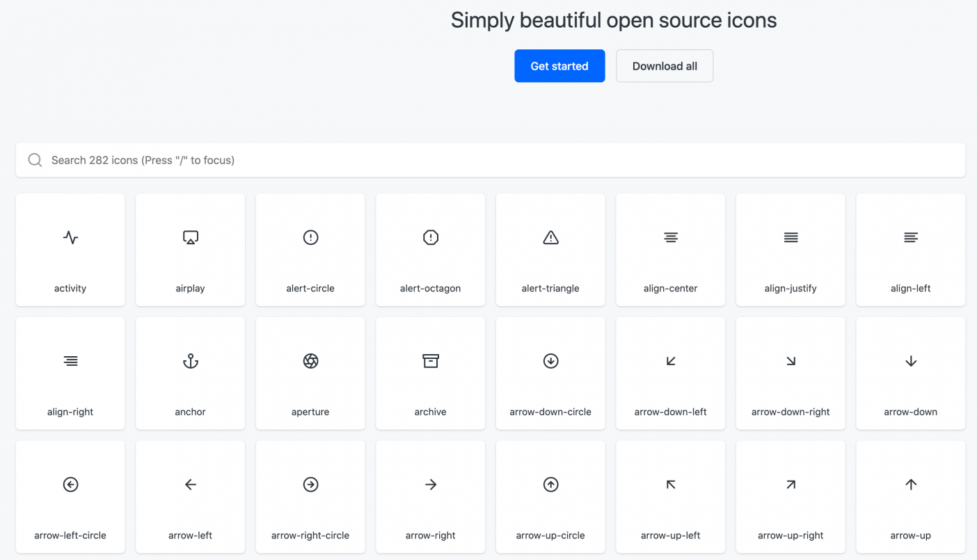This screenshot has width=977, height=560.
Task: Select the archive box icon
Action: point(430,361)
